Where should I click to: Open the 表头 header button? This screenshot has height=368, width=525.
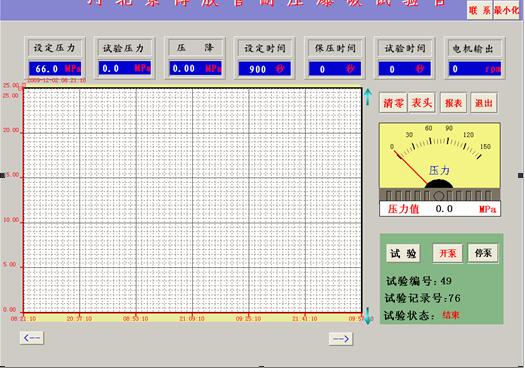pos(421,103)
